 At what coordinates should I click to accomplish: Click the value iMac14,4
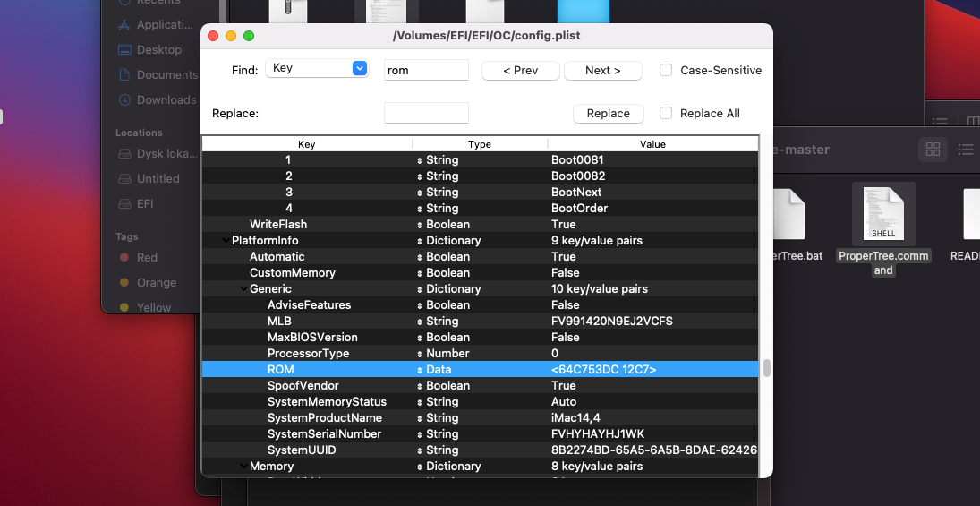[x=575, y=418]
